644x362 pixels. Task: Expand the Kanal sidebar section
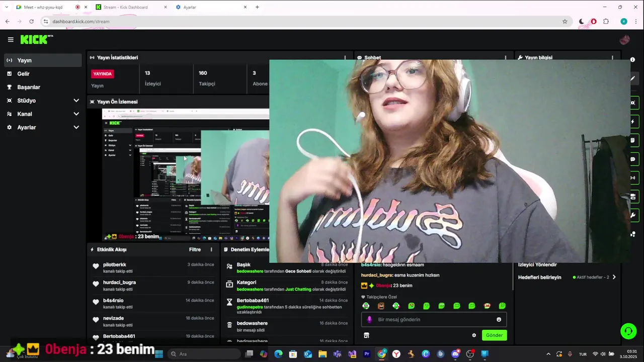pyautogui.click(x=43, y=114)
